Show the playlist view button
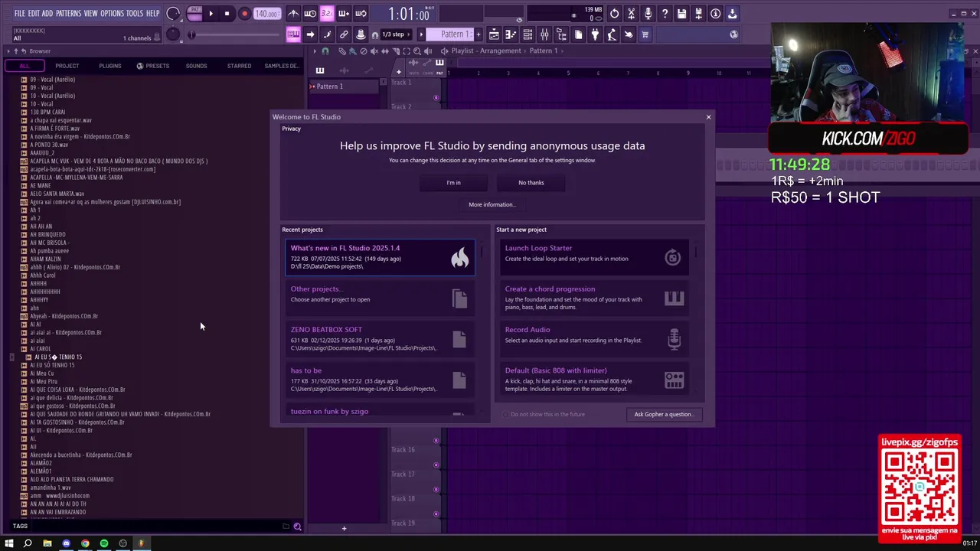Image resolution: width=980 pixels, height=551 pixels. 494,34
